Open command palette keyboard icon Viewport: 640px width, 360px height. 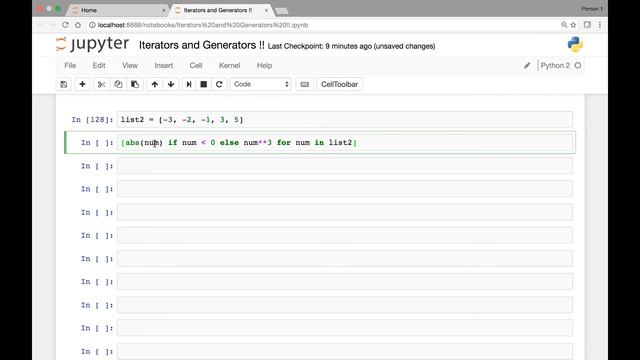coord(304,84)
